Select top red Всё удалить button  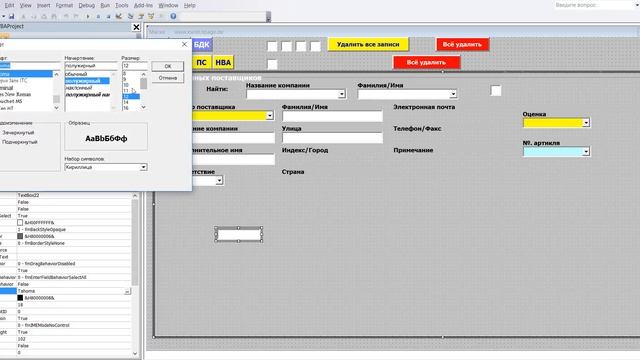(x=462, y=44)
